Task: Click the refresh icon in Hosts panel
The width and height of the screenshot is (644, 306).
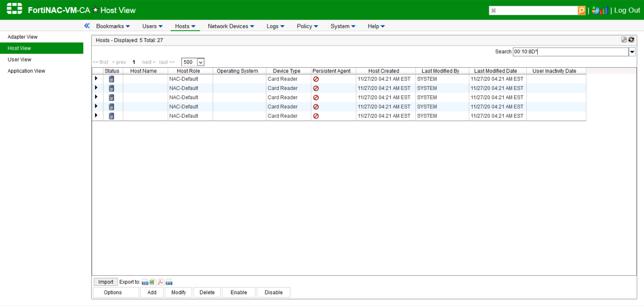Action: pyautogui.click(x=632, y=40)
